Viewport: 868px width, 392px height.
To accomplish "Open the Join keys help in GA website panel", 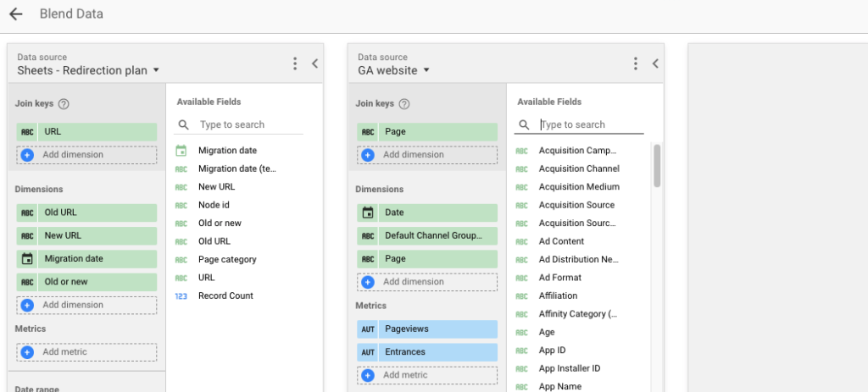I will click(x=404, y=104).
